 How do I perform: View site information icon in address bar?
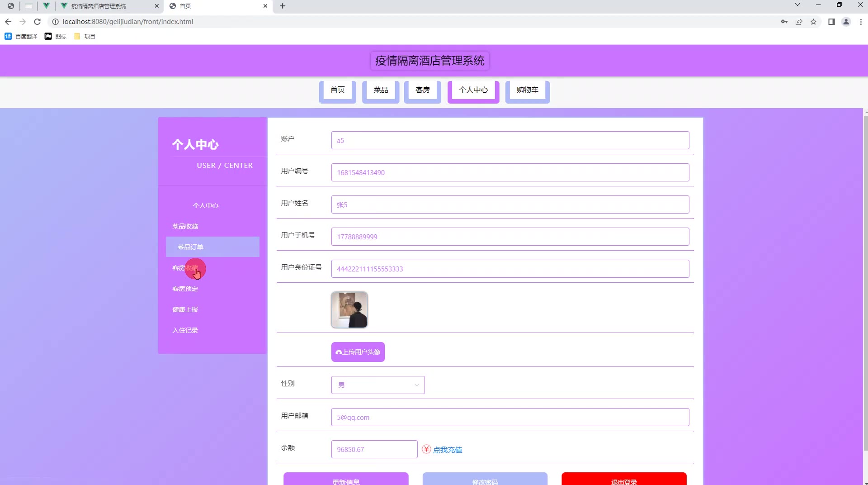pos(55,22)
